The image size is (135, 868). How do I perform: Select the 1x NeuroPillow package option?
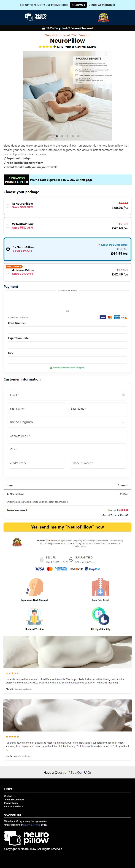click(x=7, y=206)
